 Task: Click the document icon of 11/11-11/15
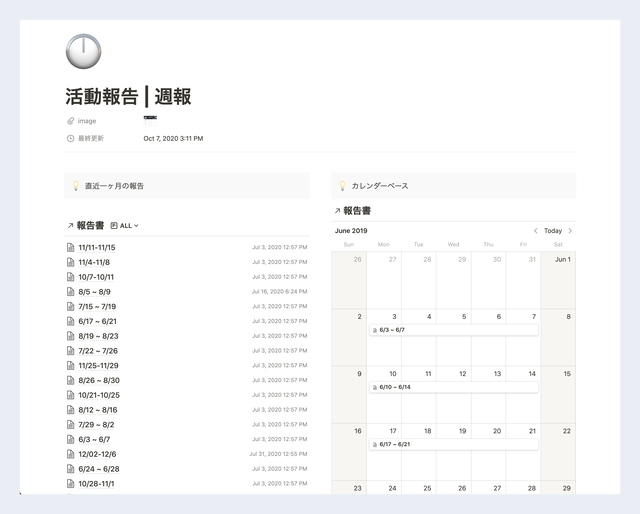click(71, 247)
